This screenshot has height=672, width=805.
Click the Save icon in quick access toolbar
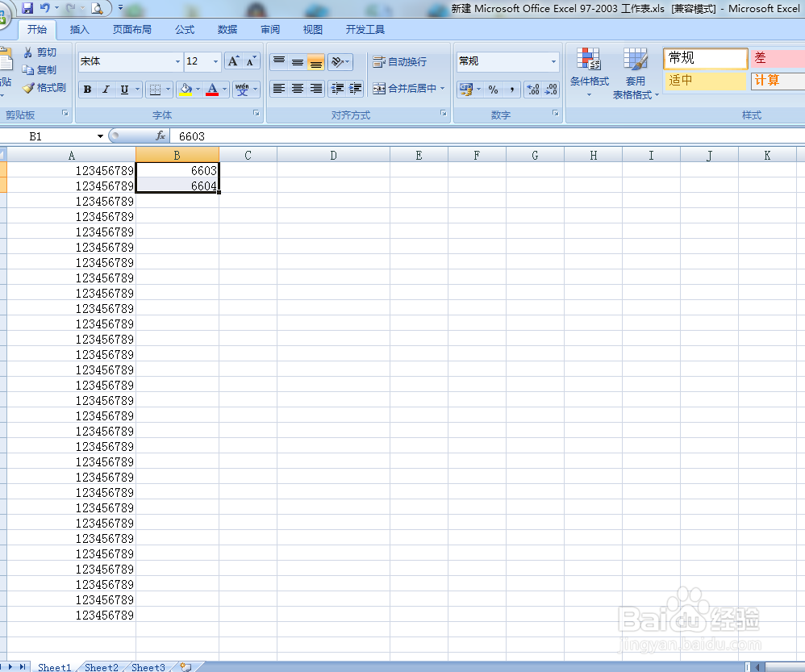point(27,8)
